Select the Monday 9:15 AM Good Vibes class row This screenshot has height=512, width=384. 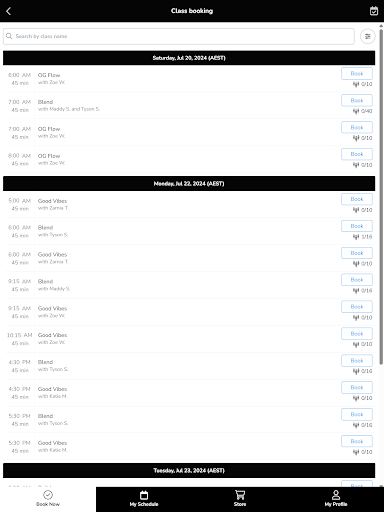tap(189, 312)
